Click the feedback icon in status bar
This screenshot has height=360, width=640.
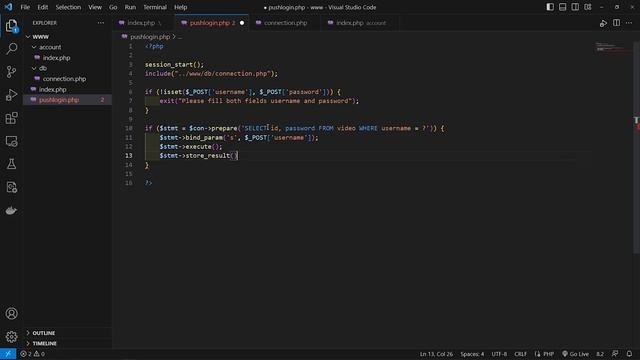point(615,354)
